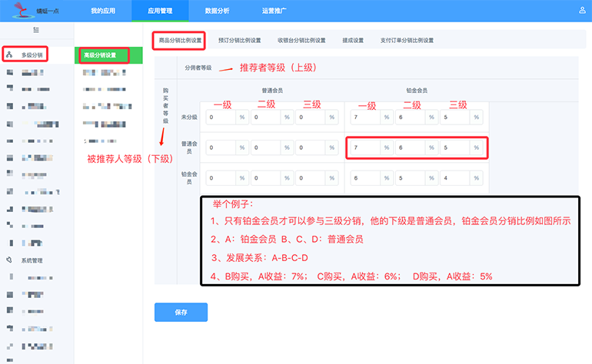Open the 收银台分销比例设置 tab

(x=301, y=41)
